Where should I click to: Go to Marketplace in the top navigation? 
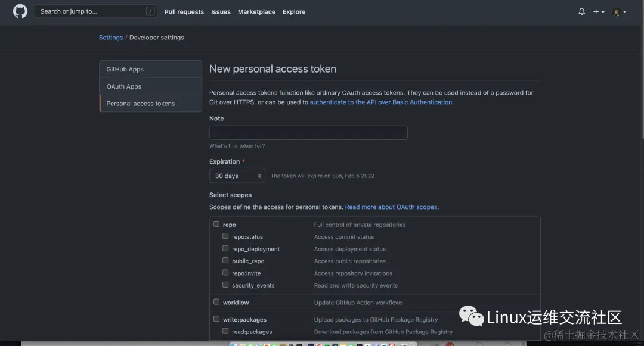point(256,12)
